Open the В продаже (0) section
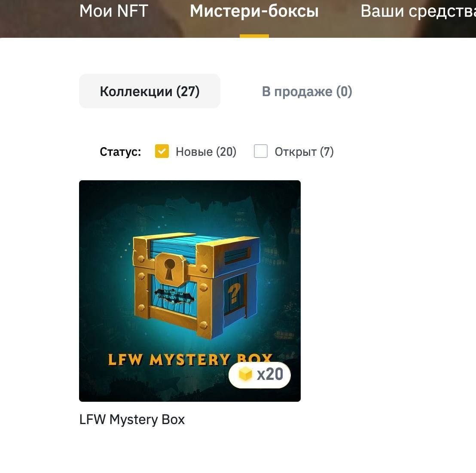Viewport: 476px width, 473px height. click(x=307, y=91)
